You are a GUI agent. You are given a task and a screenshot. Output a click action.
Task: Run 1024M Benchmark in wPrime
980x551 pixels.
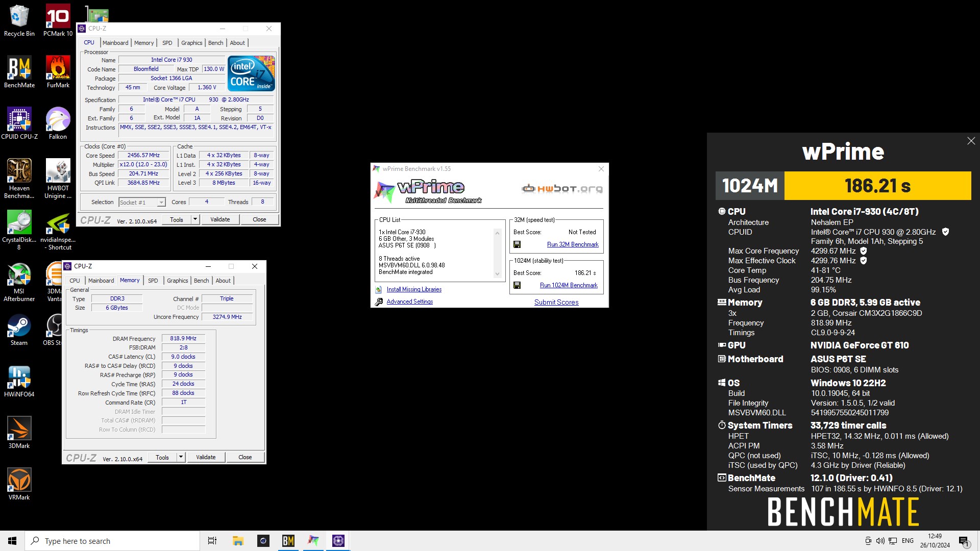[569, 285]
